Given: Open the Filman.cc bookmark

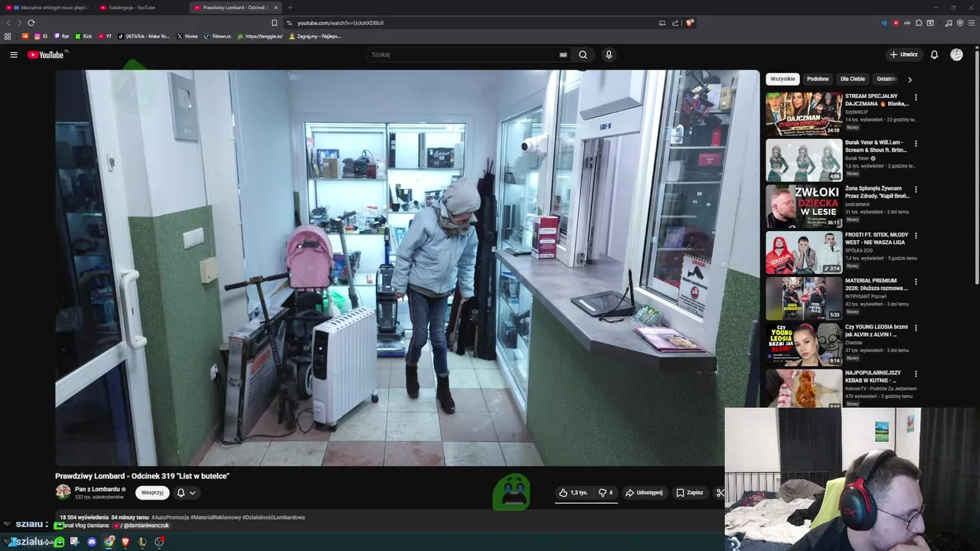Looking at the screenshot, I should (217, 36).
